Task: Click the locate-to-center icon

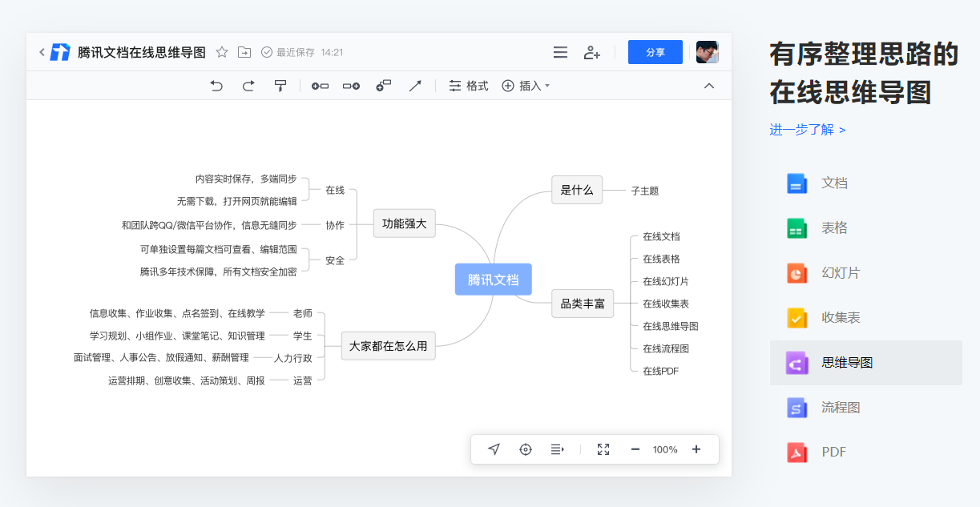Action: click(x=526, y=449)
